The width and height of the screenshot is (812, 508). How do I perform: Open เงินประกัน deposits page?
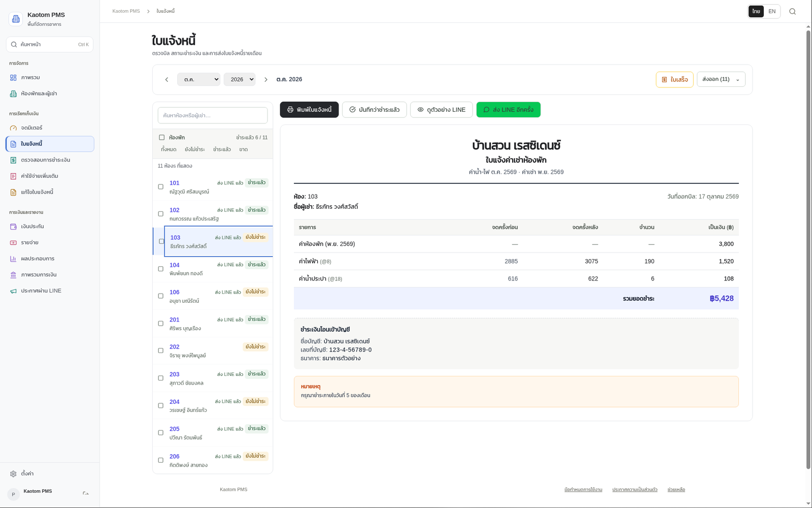pyautogui.click(x=50, y=226)
